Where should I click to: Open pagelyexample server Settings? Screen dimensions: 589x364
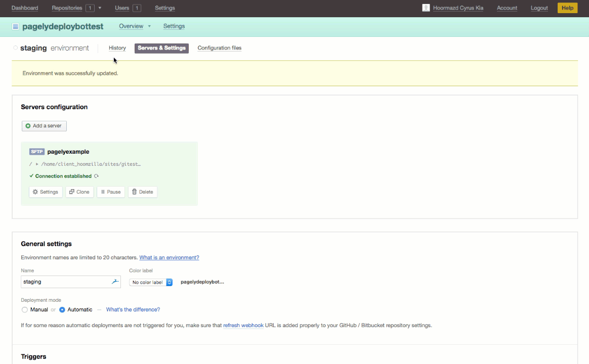[46, 192]
